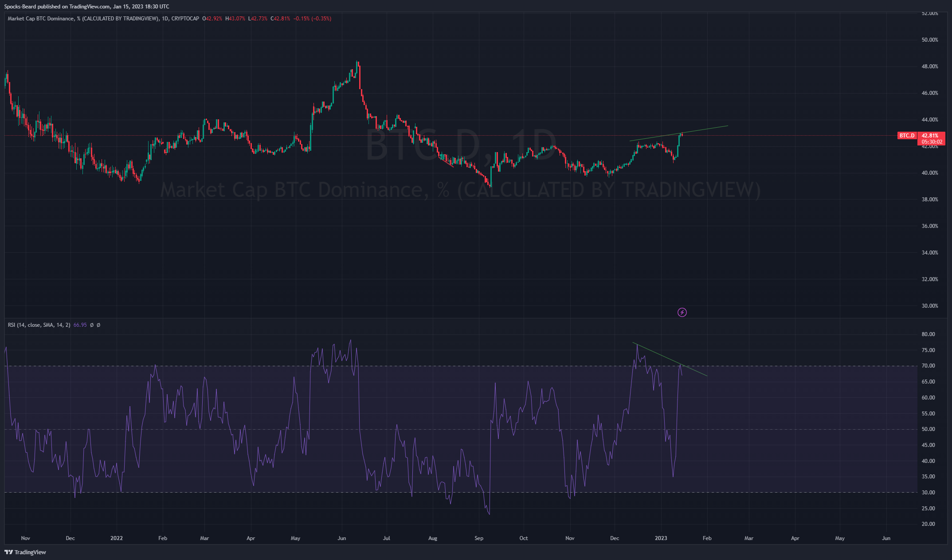The image size is (952, 560).
Task: Click the 05:30:02 bar countdown timer
Action: [932, 142]
